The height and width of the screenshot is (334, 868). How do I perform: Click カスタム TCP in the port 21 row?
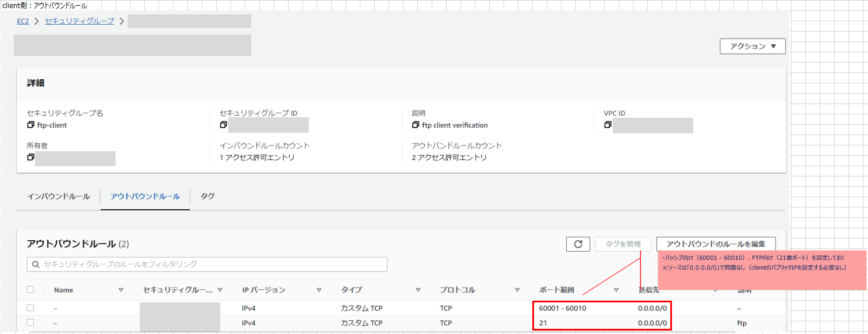click(362, 323)
